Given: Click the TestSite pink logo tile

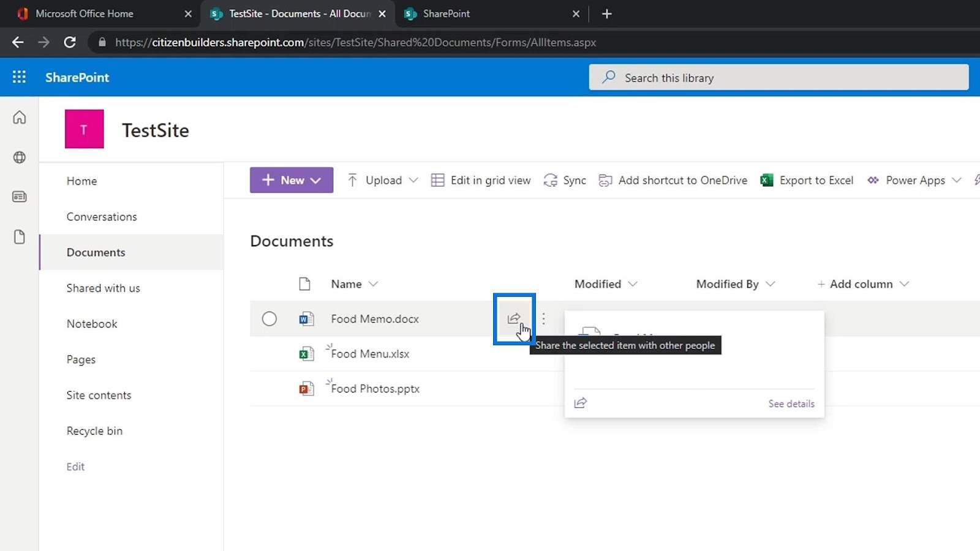Looking at the screenshot, I should click(x=84, y=129).
